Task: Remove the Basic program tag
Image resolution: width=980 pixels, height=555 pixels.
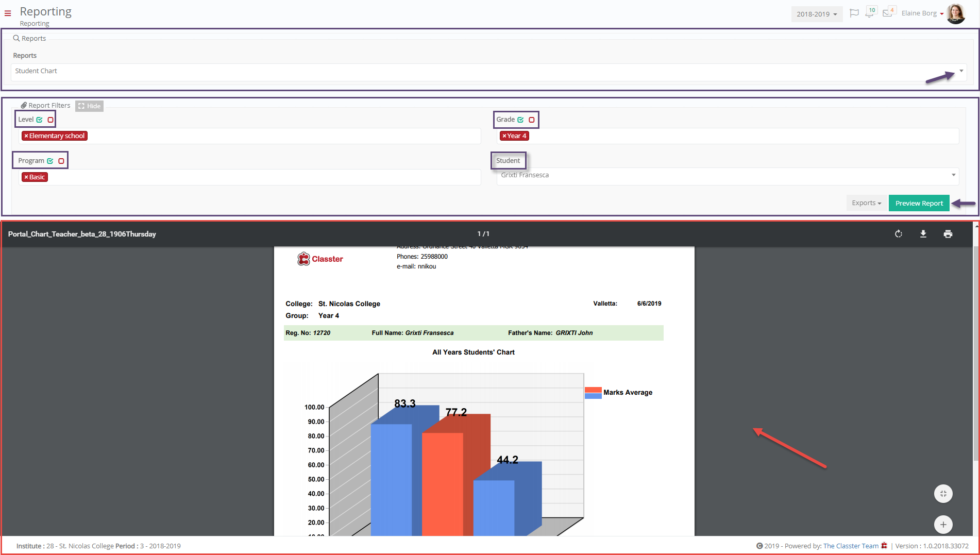Action: (26, 177)
